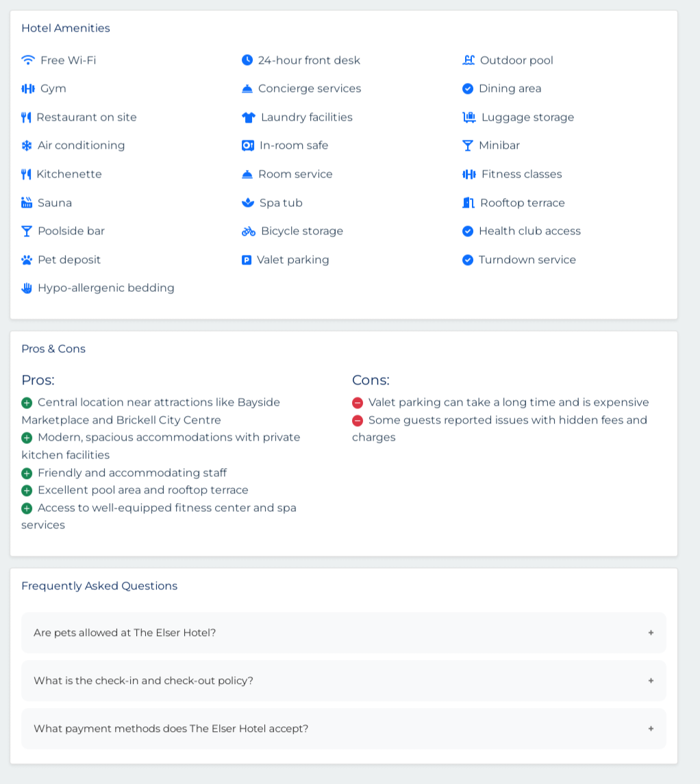700x784 pixels.
Task: Click the Air conditioning snowflake icon
Action: coord(27,145)
